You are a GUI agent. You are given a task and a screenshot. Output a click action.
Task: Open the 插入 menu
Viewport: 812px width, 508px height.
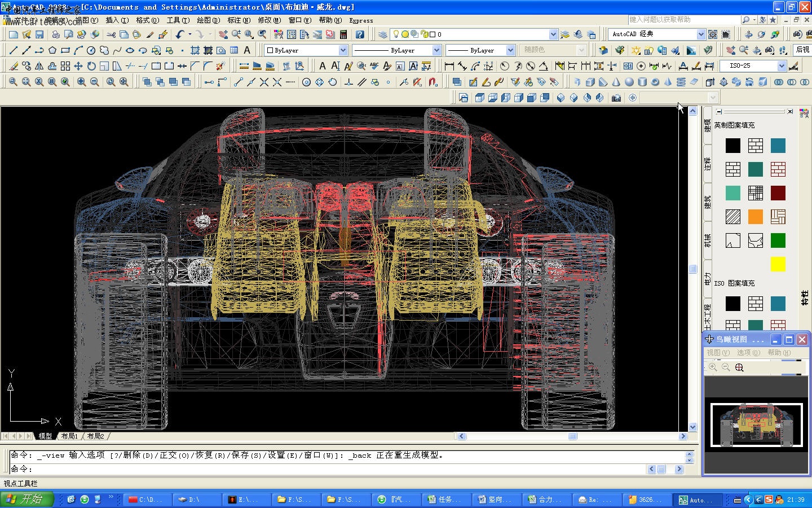(x=117, y=20)
